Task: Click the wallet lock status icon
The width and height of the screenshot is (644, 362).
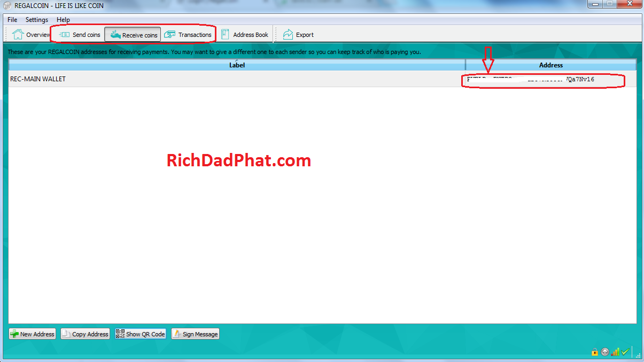Action: point(594,352)
